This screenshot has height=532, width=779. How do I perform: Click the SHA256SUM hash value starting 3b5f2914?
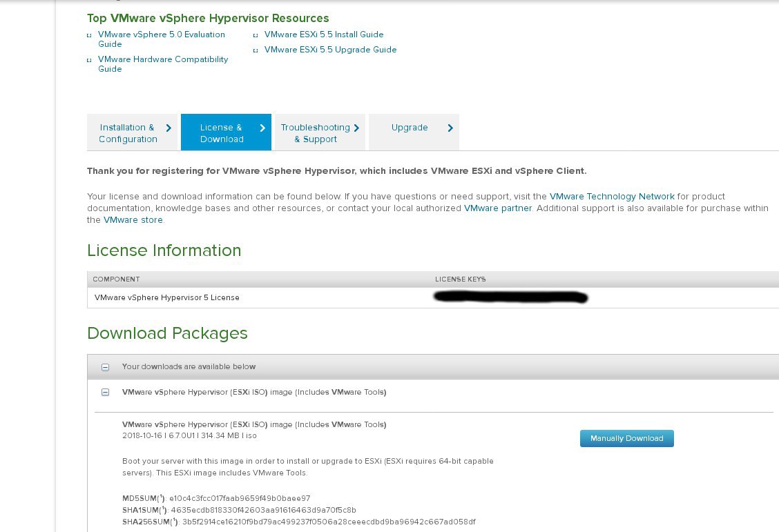pyautogui.click(x=329, y=522)
